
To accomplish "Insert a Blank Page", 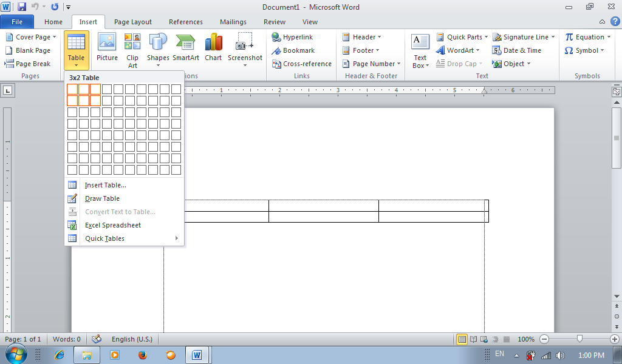I will [28, 50].
